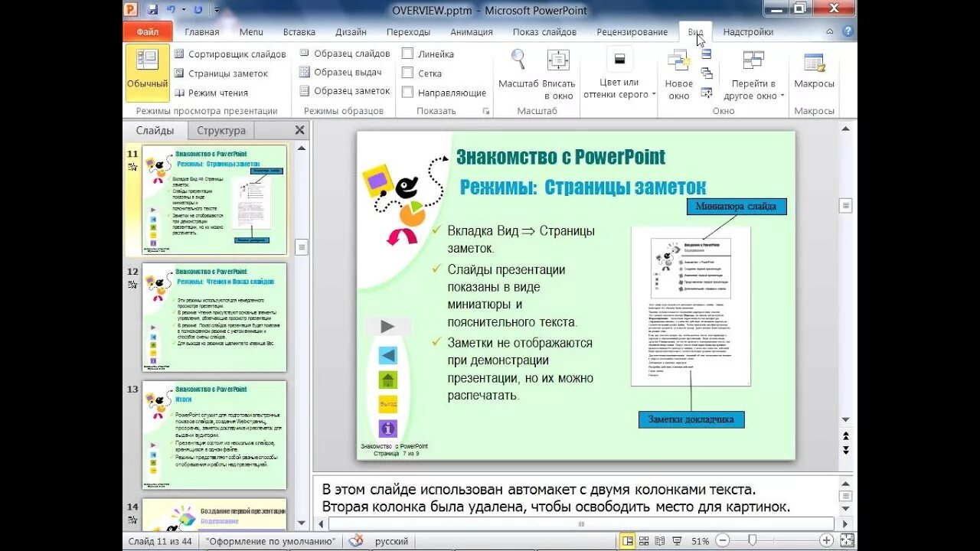This screenshot has width=980, height=551.
Task: Minimize the ribbon with the caret arrow
Action: pos(830,31)
